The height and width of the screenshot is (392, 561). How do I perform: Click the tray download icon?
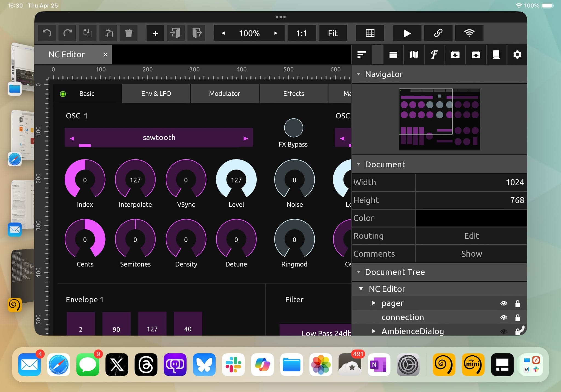(x=455, y=55)
